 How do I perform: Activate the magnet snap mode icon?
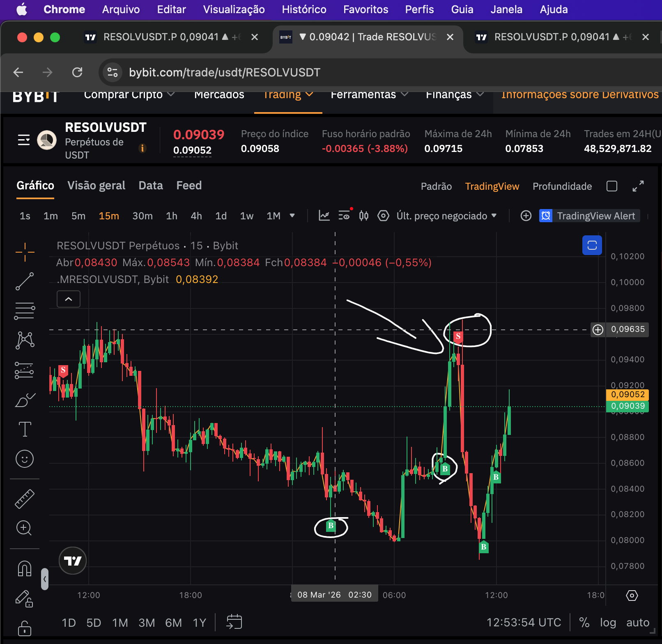[25, 569]
